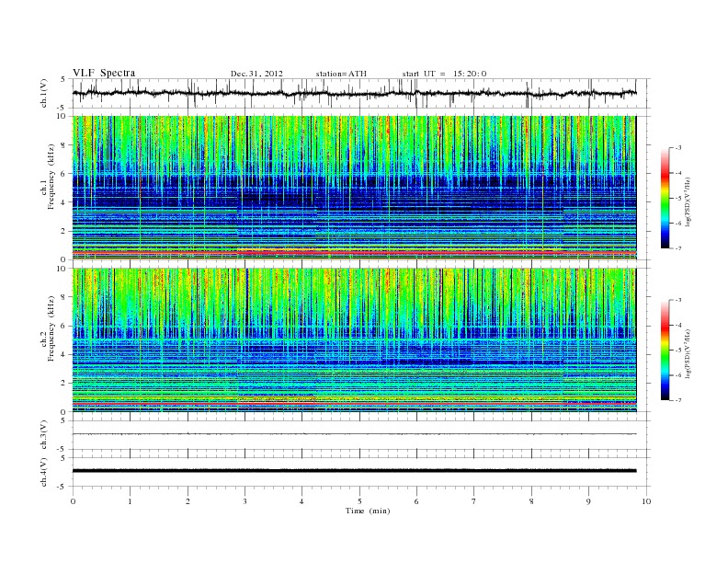Click the ch.4(V) axis label

(x=43, y=472)
